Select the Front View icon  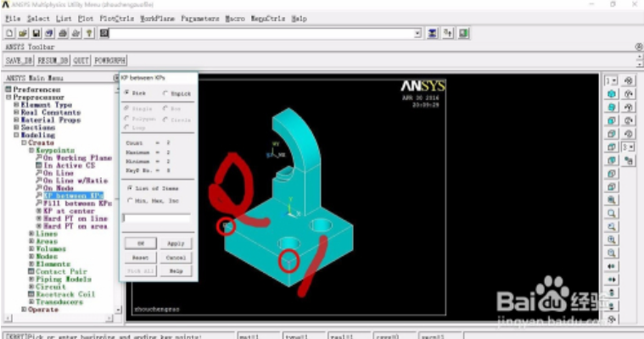612,120
